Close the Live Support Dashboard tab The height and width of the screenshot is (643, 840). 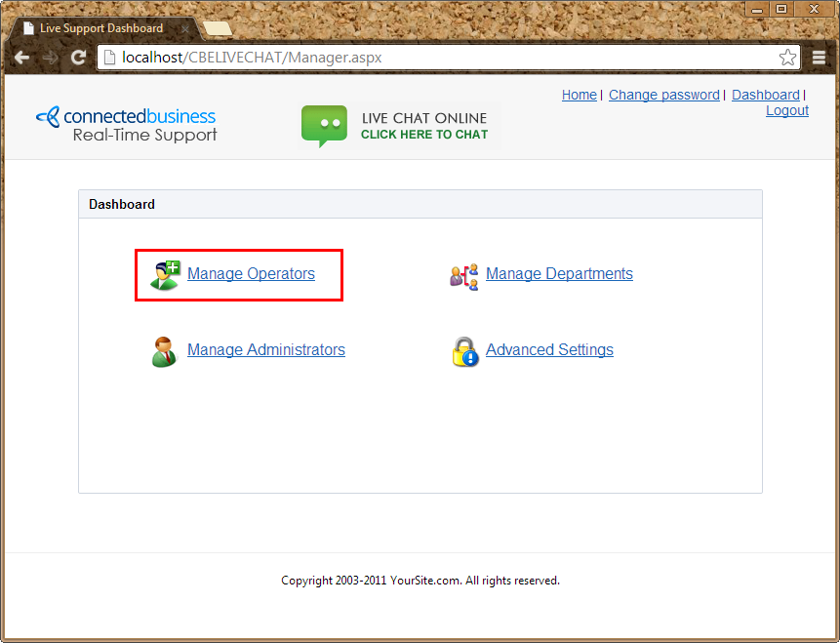click(185, 29)
